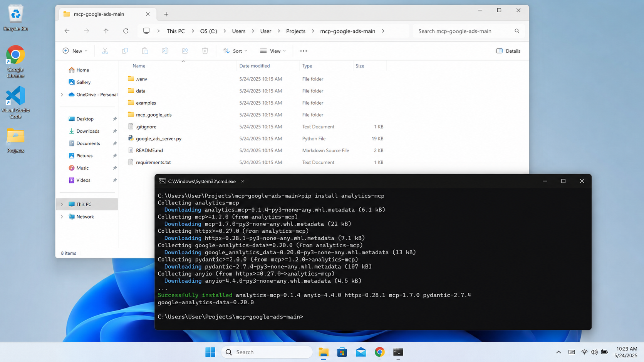
Task: Click the Wi-Fi icon in system tray
Action: (x=584, y=352)
